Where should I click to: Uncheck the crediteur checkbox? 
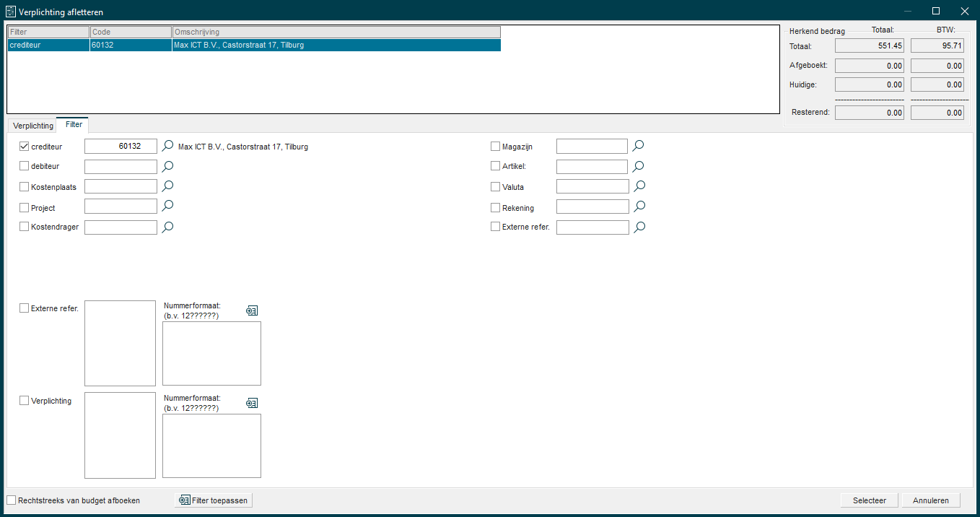(24, 146)
